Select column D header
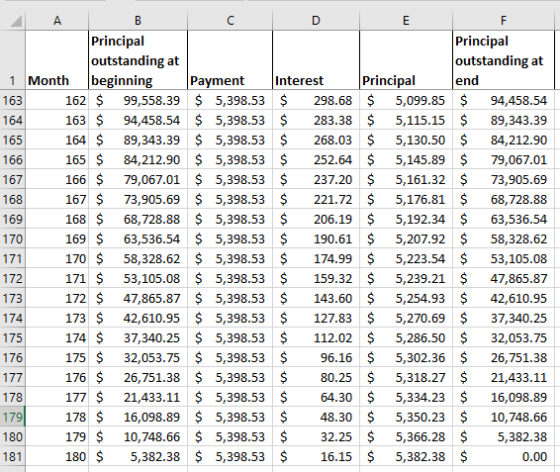The height and width of the screenshot is (472, 560). [x=316, y=21]
